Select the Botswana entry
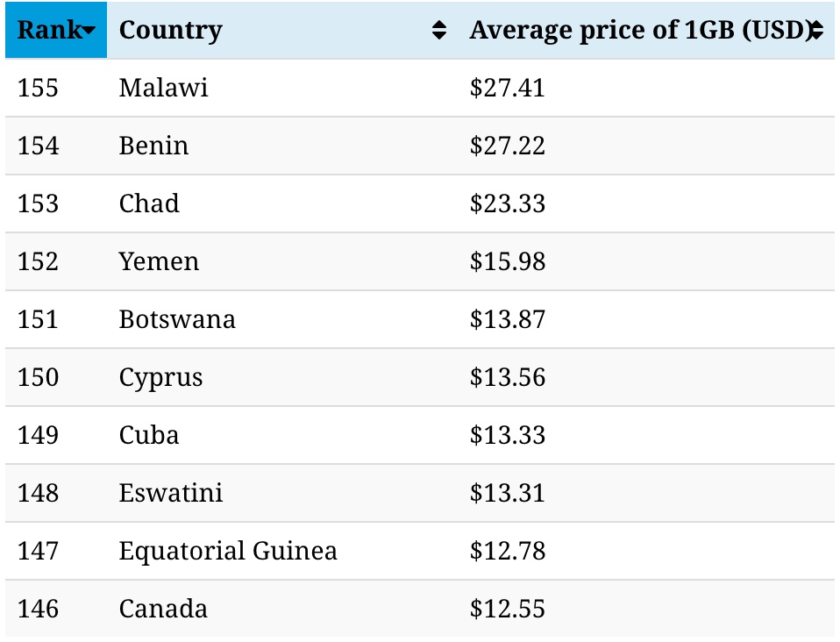 (x=177, y=319)
